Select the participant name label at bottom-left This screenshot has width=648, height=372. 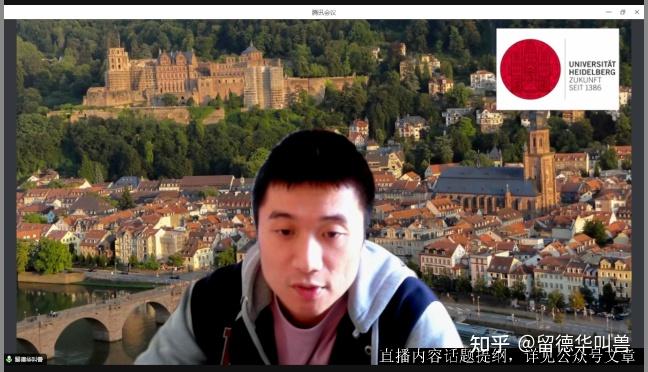(x=29, y=359)
